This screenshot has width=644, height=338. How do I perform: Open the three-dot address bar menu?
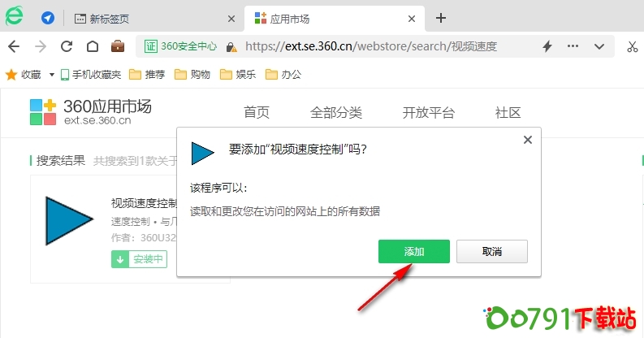[573, 46]
